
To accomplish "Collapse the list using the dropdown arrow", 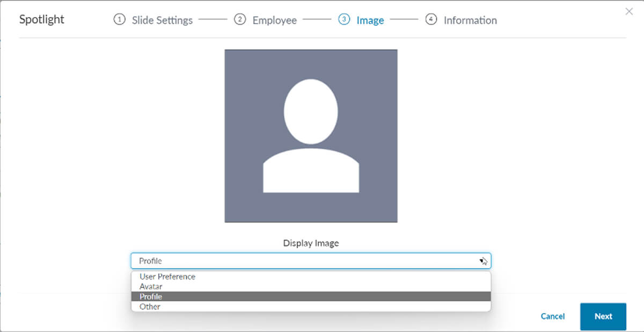I will coord(482,261).
